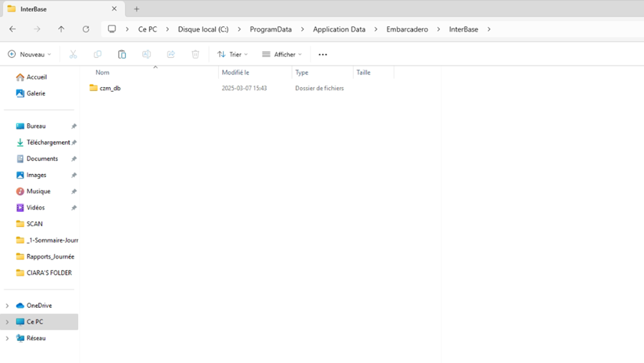
Task: Click the Delete trash icon
Action: (195, 54)
